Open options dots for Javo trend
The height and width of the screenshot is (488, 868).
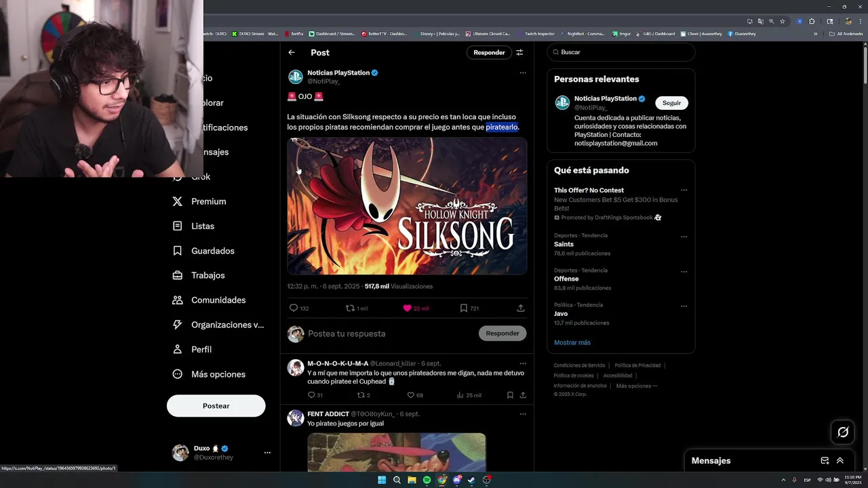(x=684, y=306)
